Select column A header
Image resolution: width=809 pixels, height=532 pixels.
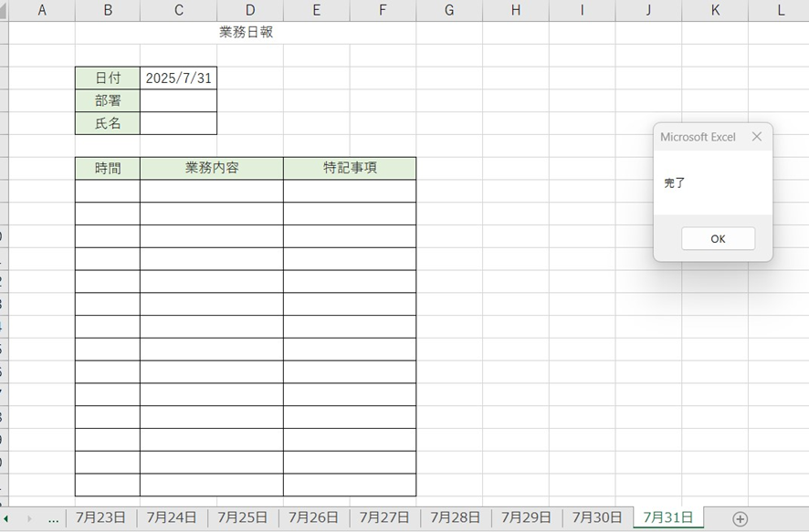[42, 10]
